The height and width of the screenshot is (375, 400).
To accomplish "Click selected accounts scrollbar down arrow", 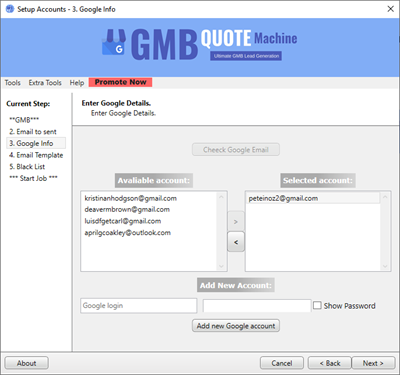I will click(x=385, y=266).
